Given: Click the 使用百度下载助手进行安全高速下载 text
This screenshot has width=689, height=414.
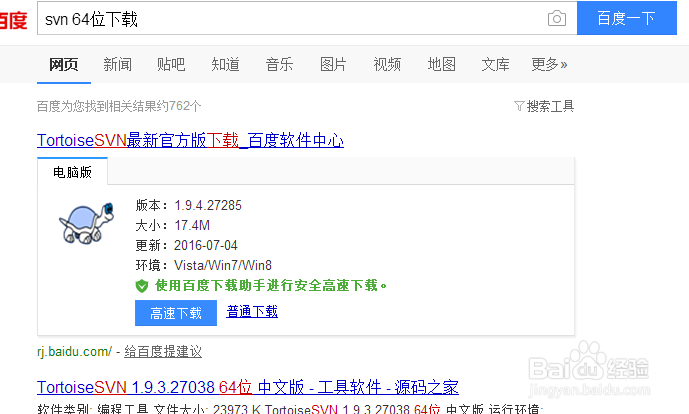Looking at the screenshot, I should [271, 286].
